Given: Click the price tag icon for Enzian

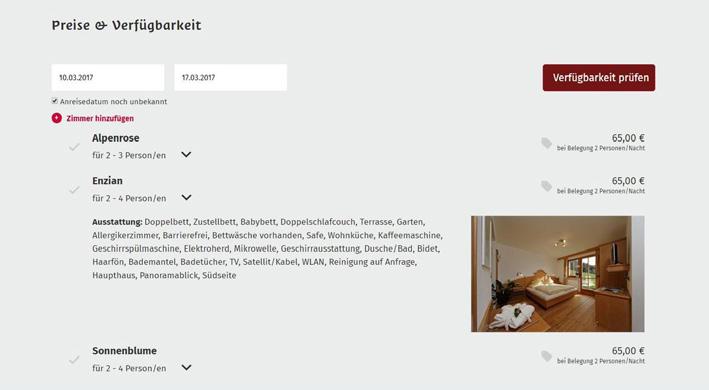Looking at the screenshot, I should click(x=547, y=186).
